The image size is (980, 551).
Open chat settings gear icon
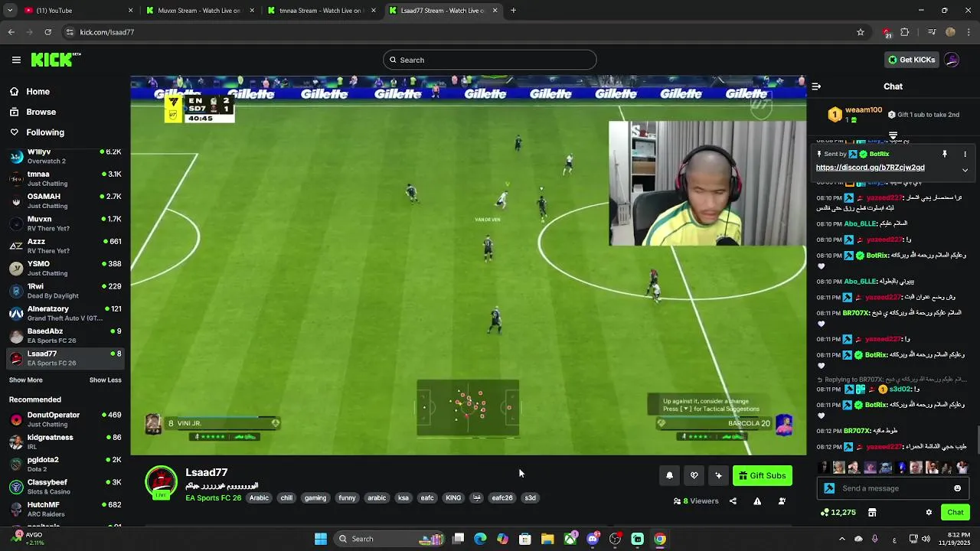pos(929,513)
